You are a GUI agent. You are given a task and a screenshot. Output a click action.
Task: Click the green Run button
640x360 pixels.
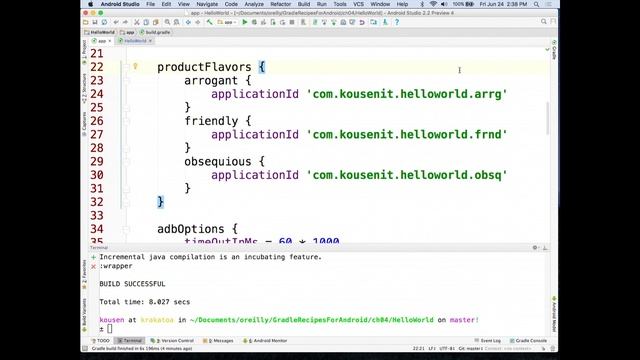click(244, 22)
